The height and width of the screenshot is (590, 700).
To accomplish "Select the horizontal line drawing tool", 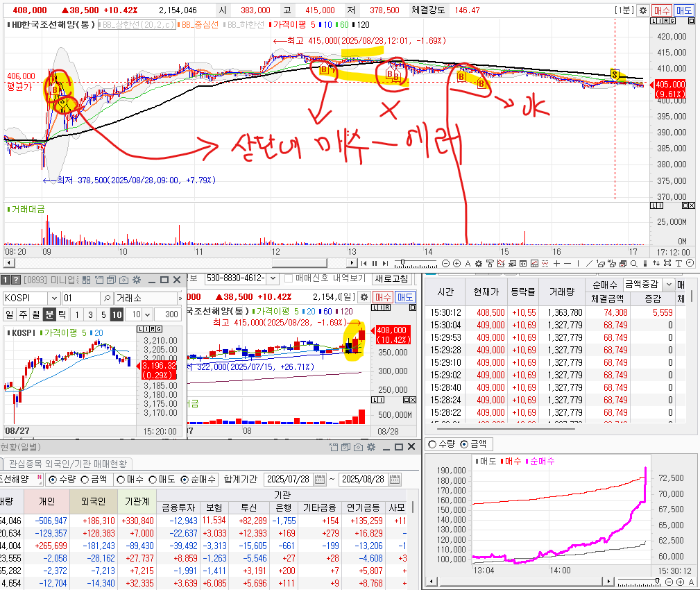I will click(567, 264).
